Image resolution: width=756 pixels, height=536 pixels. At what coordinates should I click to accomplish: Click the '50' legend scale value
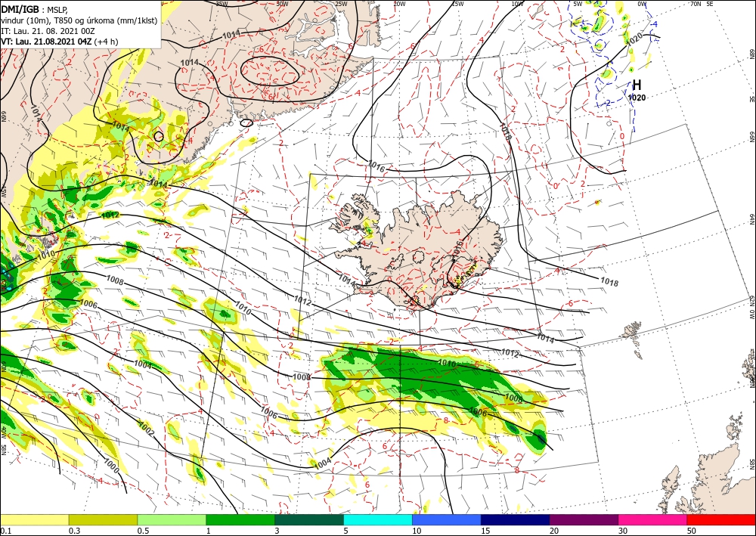click(692, 531)
